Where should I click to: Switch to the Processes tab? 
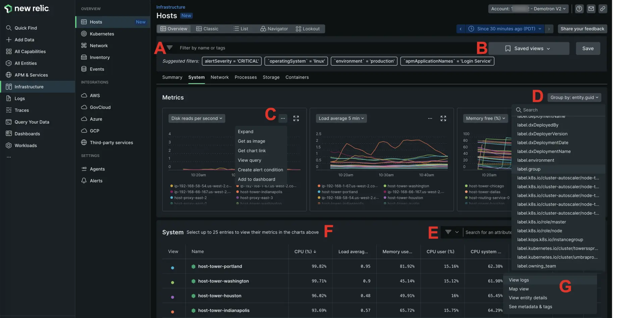coord(246,77)
